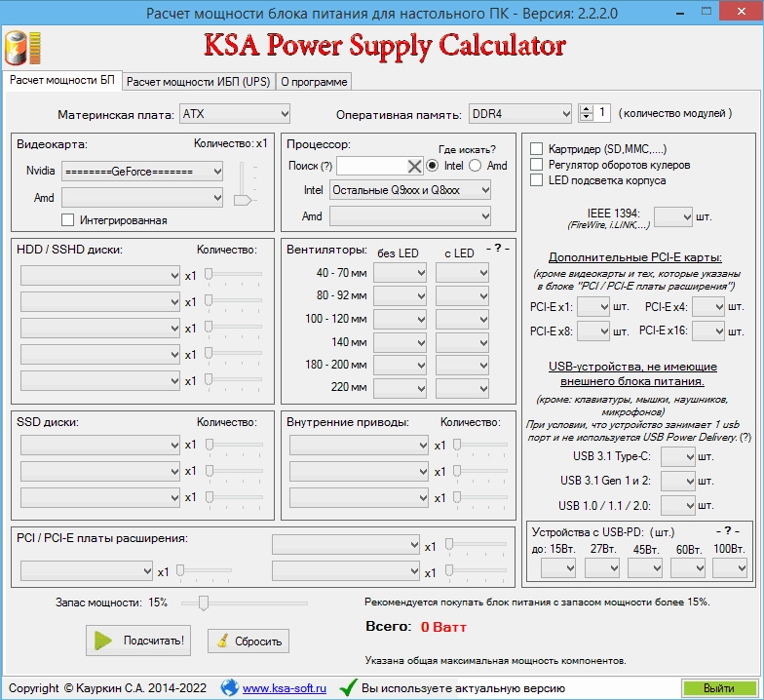Open the first Внутренние приводы dropdown
This screenshot has width=764, height=700.
click(x=359, y=445)
